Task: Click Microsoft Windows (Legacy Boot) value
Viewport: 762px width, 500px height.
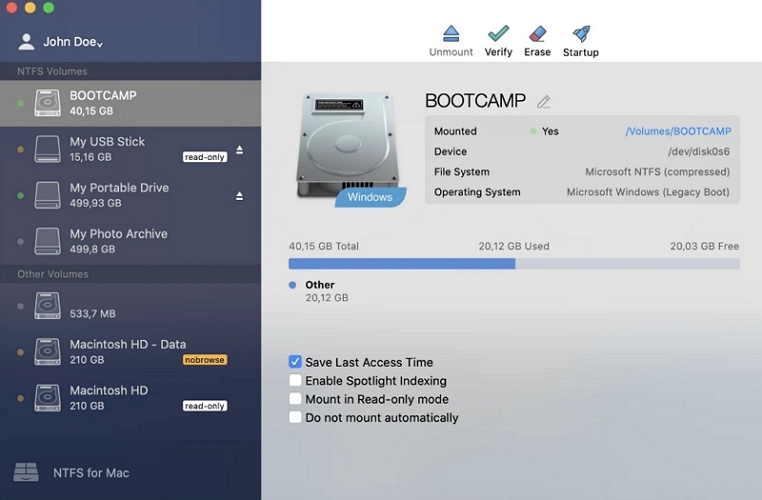Action: pyautogui.click(x=648, y=192)
